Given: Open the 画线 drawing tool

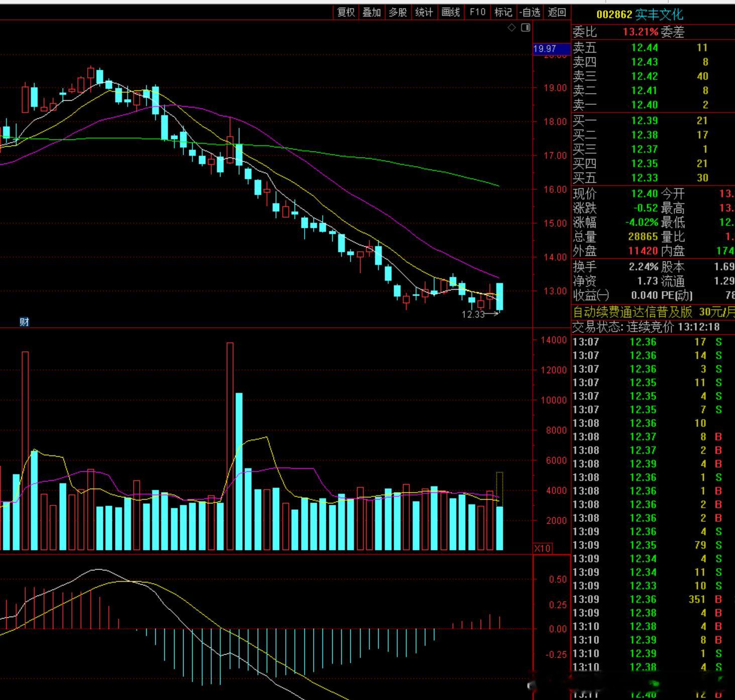Looking at the screenshot, I should click(450, 13).
